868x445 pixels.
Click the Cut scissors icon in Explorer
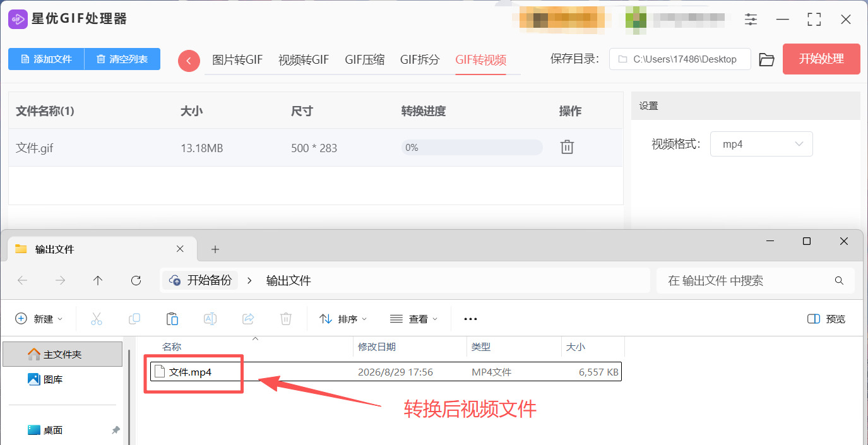[97, 319]
